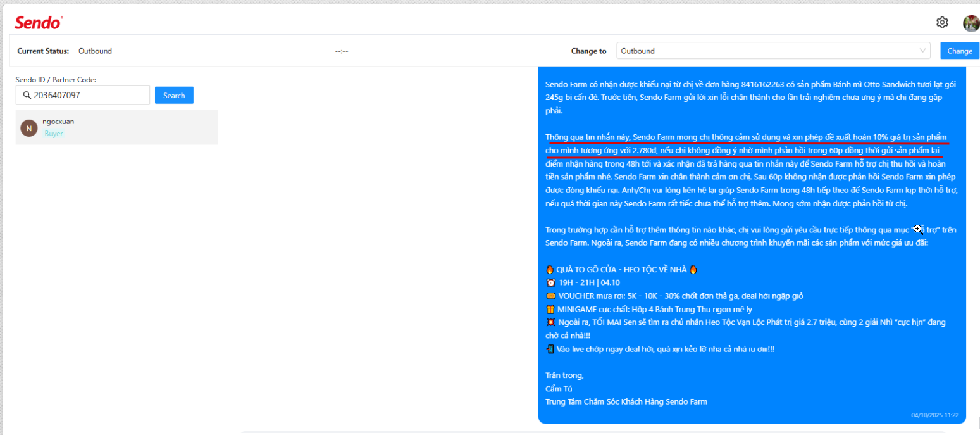Image resolution: width=980 pixels, height=435 pixels.
Task: Click the VOUCHER mưa rơi line
Action: 674,296
